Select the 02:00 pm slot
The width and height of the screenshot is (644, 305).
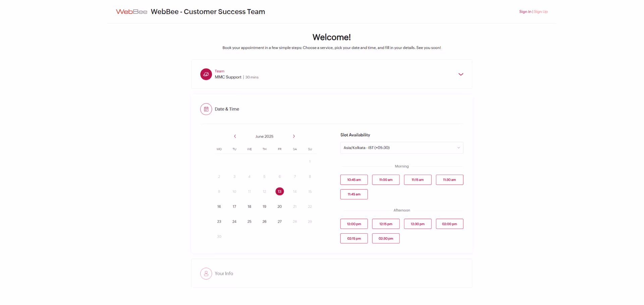[449, 224]
